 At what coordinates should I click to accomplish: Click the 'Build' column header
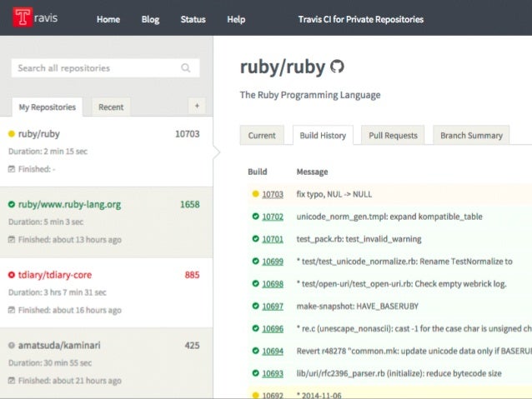click(258, 172)
